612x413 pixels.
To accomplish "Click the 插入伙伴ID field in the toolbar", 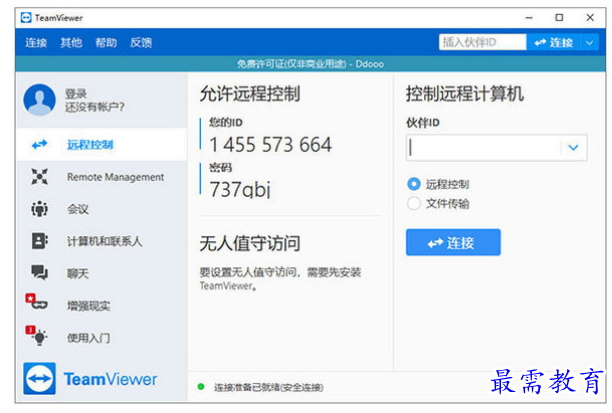I will (x=482, y=42).
